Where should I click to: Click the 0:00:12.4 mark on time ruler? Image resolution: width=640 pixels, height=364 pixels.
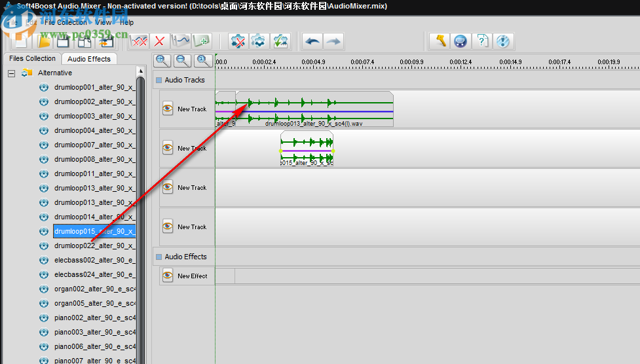(x=461, y=62)
